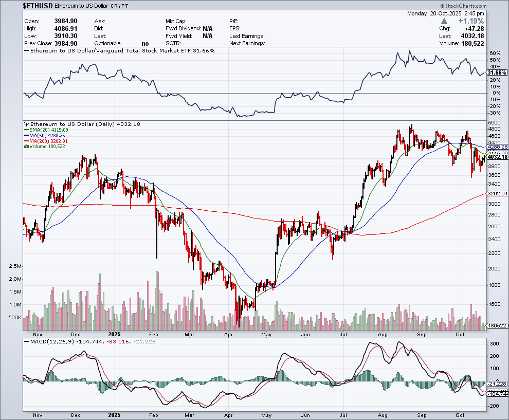
Task: Click the 3202.91 MA(200) price tag
Action: click(x=497, y=194)
